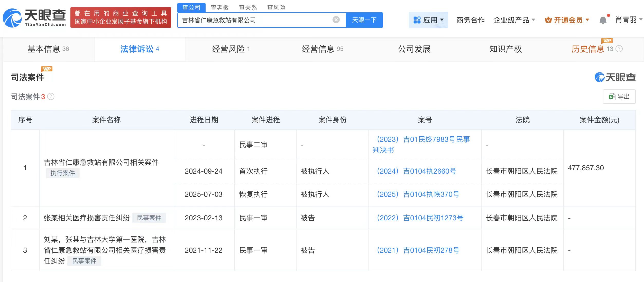644x282 pixels.
Task: Open case (2025)吉0104执恢370号
Action: tap(418, 194)
